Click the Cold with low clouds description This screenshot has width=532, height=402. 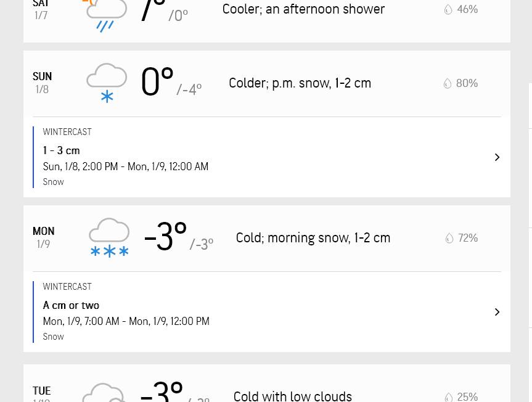coord(292,396)
